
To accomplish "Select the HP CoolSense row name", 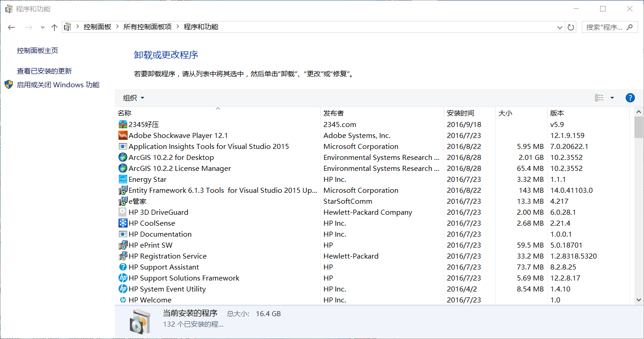I will click(152, 223).
